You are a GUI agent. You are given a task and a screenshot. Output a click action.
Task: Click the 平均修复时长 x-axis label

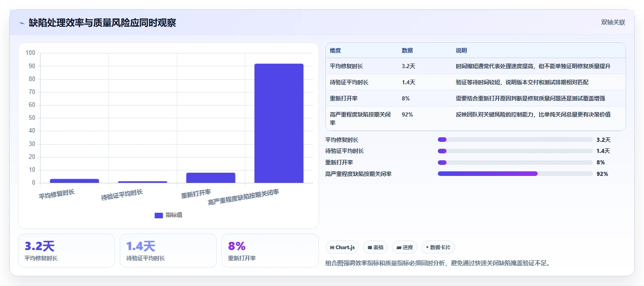[x=57, y=194]
